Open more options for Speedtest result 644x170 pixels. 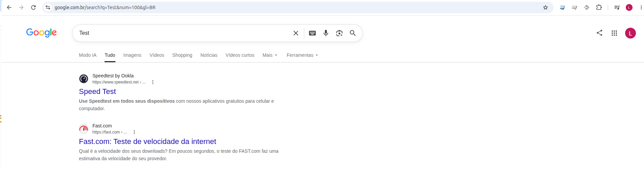click(x=153, y=82)
